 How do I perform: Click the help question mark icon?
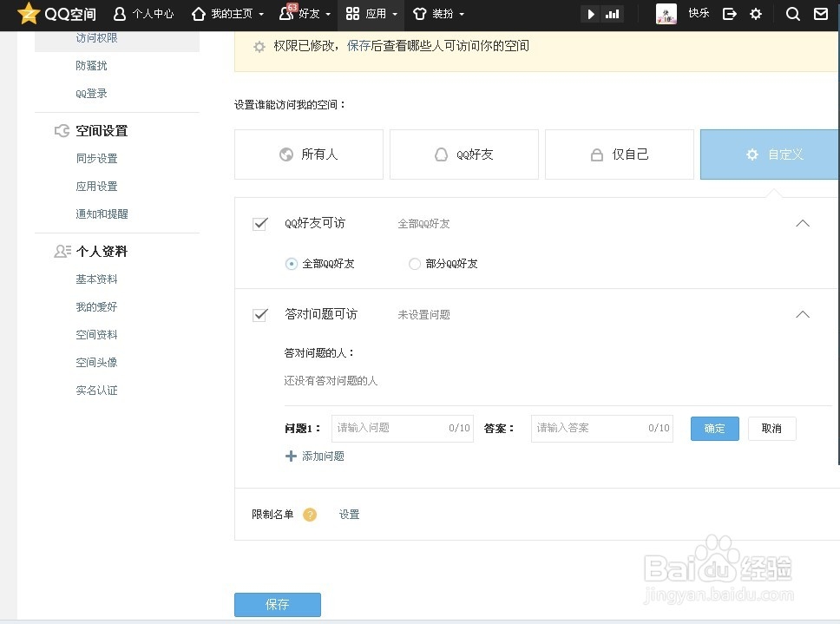coord(310,515)
